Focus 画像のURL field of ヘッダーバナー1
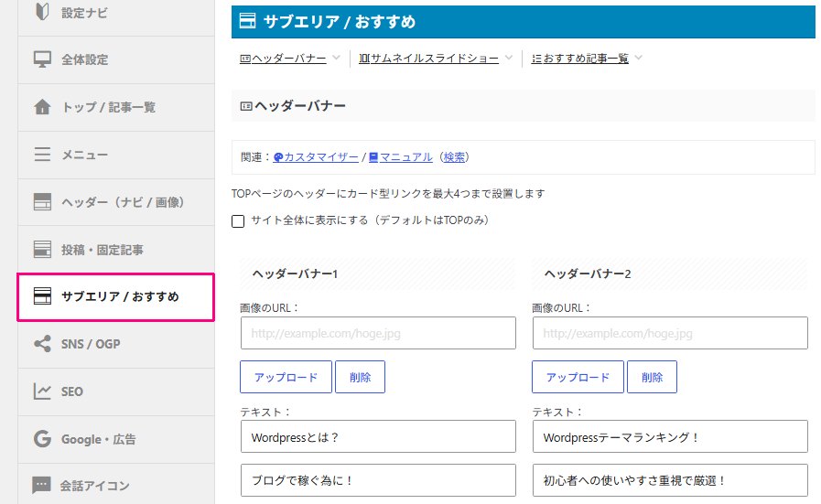Viewport: 821px width, 504px height. (378, 333)
